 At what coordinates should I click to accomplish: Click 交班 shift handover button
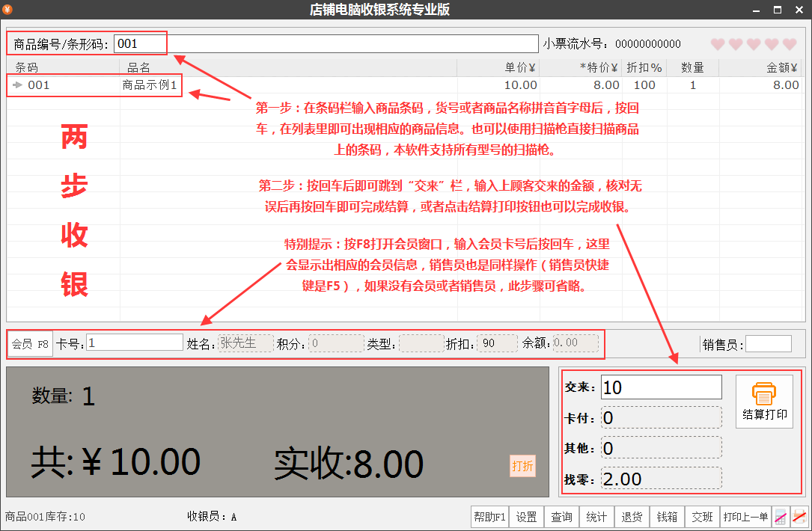[x=702, y=517]
